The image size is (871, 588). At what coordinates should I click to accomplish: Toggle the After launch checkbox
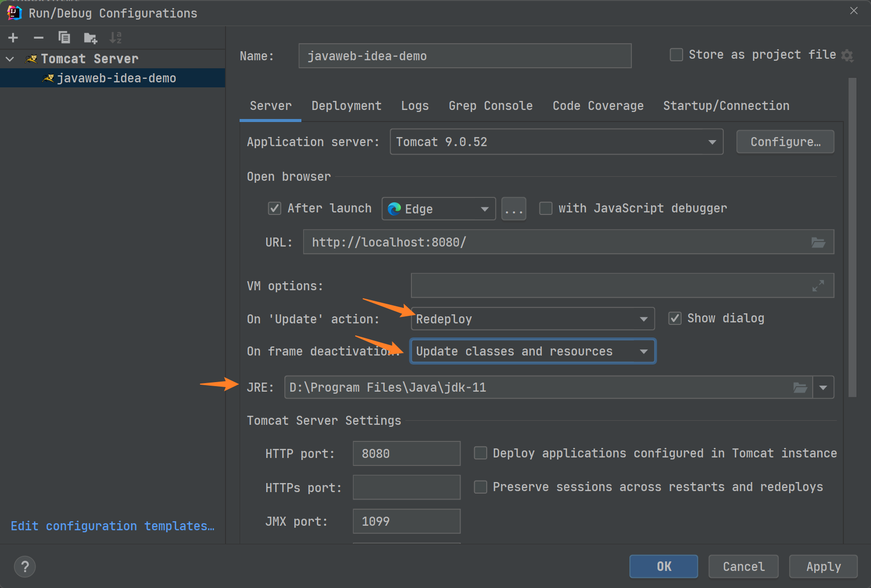pyautogui.click(x=274, y=208)
